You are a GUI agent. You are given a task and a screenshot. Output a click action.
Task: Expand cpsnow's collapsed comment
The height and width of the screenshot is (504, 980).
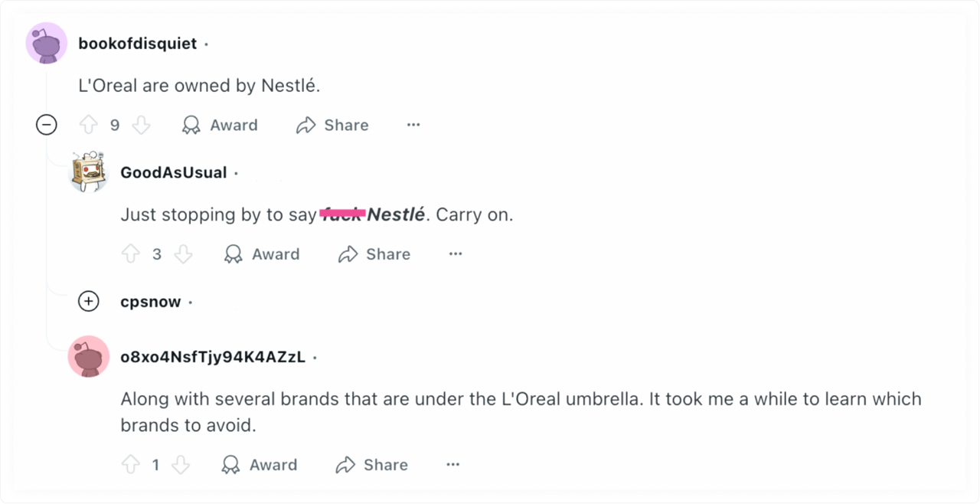89,302
